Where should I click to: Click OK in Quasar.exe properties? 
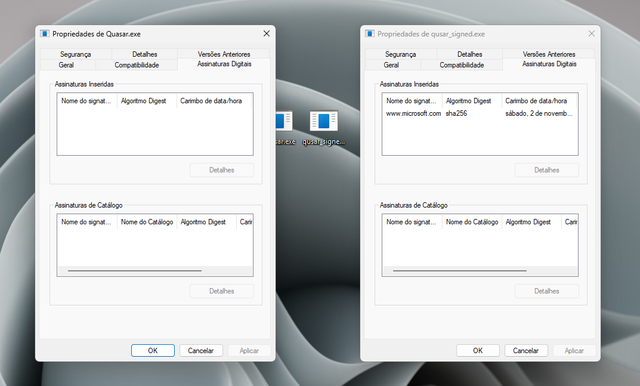[153, 351]
